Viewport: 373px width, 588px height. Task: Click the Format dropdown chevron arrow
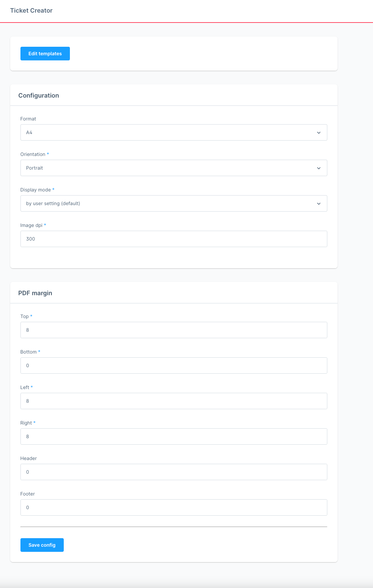pyautogui.click(x=319, y=132)
